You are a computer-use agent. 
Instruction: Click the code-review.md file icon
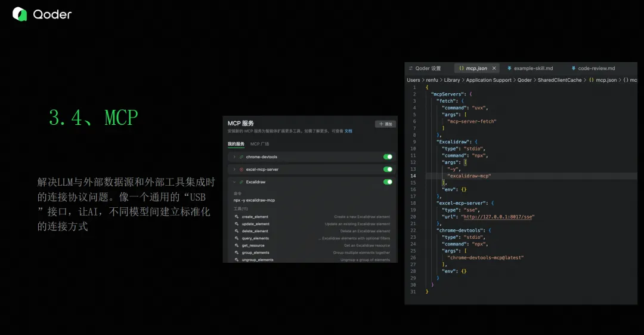[x=574, y=68]
